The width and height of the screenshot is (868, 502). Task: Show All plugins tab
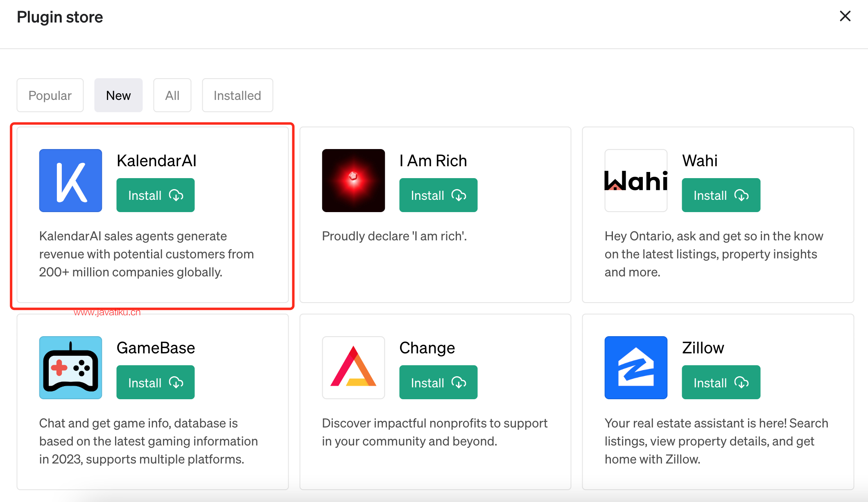172,95
